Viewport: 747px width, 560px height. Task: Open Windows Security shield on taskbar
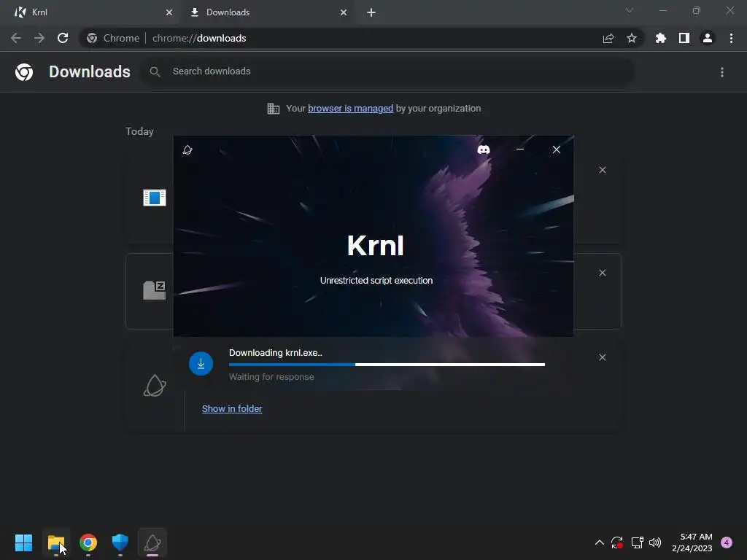(120, 542)
